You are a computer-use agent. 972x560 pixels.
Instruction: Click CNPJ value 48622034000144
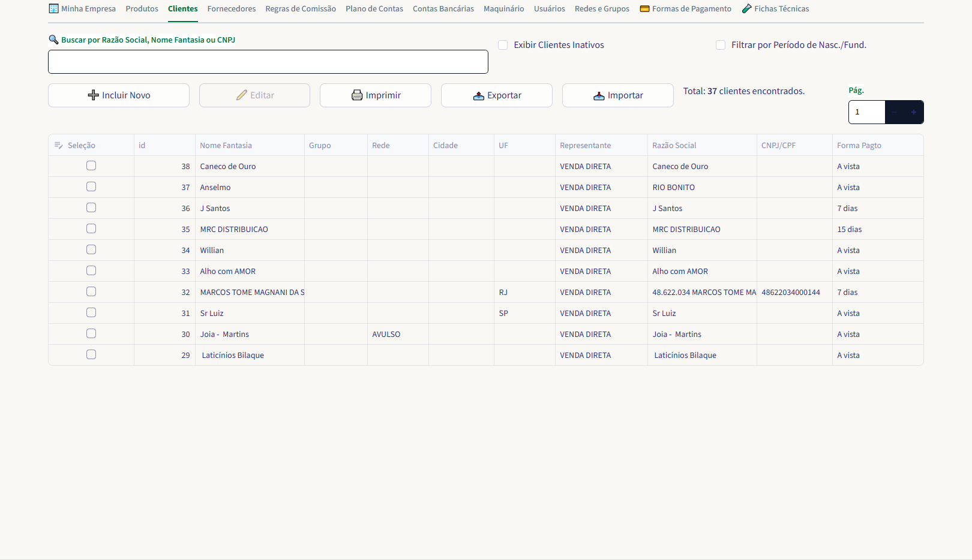[791, 292]
